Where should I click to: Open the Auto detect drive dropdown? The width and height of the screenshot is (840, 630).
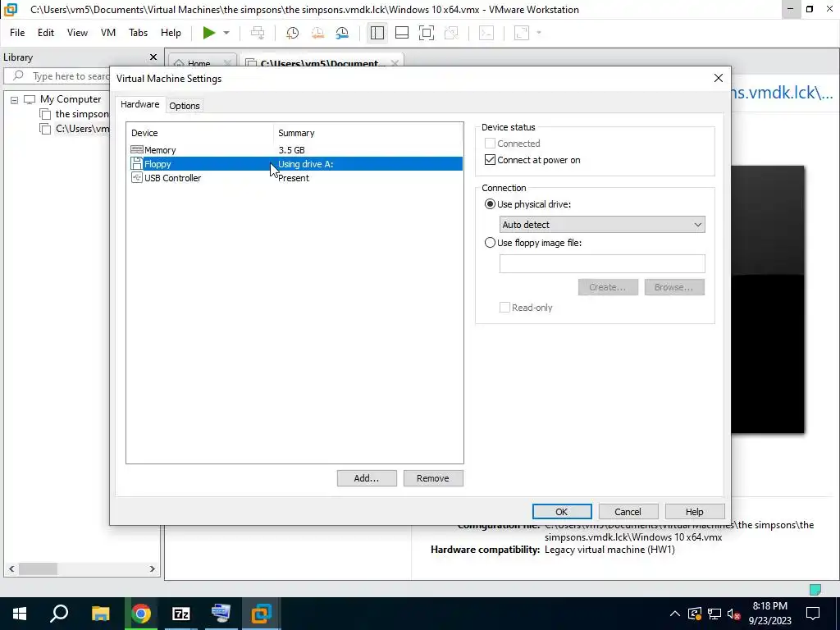(x=602, y=225)
